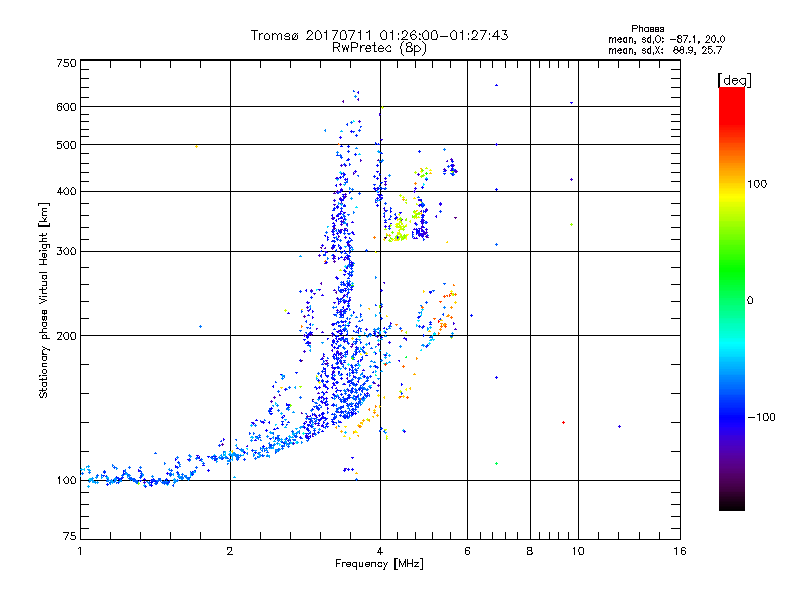This screenshot has height=600, width=800.
Task: Click the "RwPretec (8p)" subtitle
Action: click(379, 48)
